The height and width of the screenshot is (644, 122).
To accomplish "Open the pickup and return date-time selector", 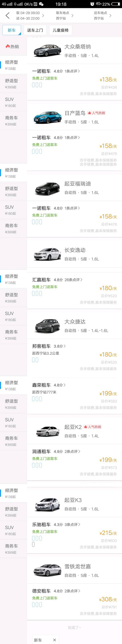I will pos(30,16).
